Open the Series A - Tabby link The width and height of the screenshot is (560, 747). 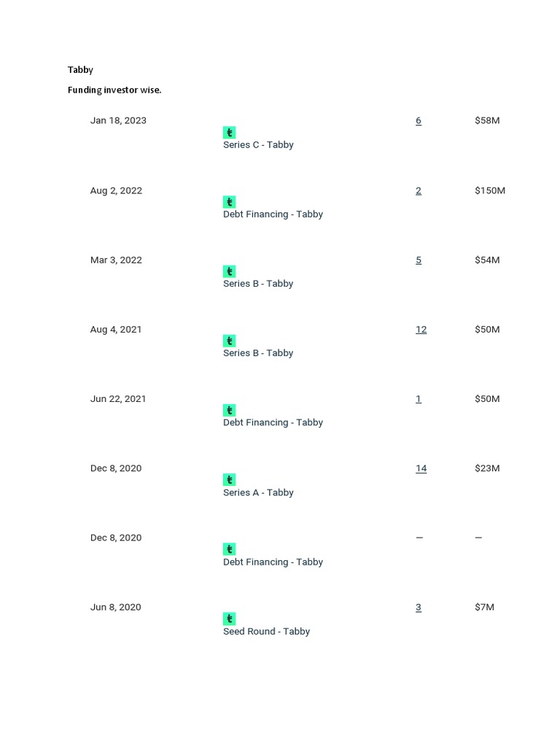coord(258,492)
